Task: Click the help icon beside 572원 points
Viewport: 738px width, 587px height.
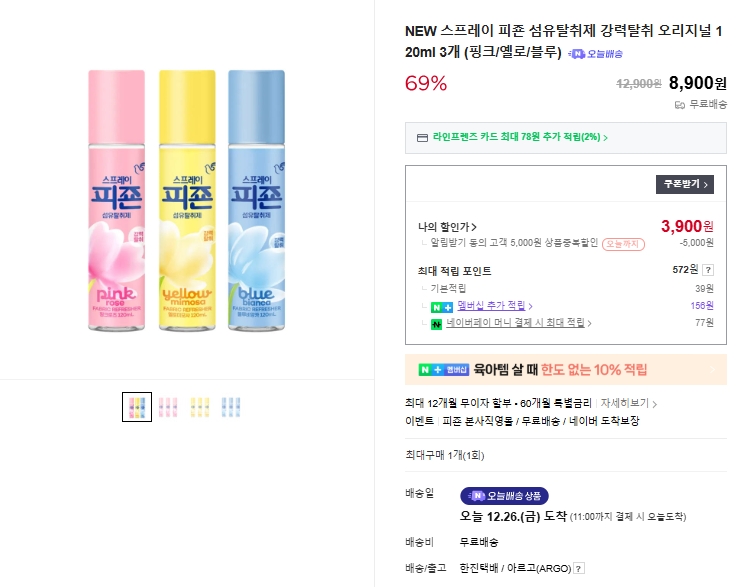Action: click(708, 270)
